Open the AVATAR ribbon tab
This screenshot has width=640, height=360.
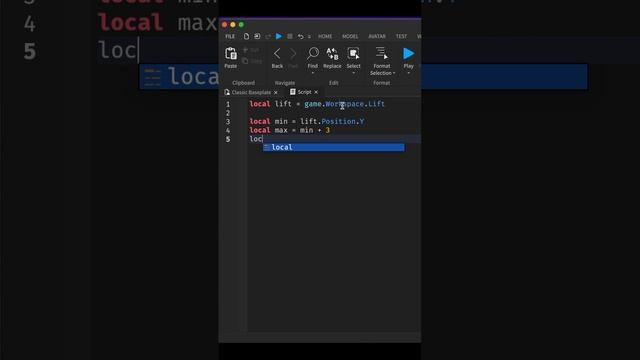click(377, 36)
